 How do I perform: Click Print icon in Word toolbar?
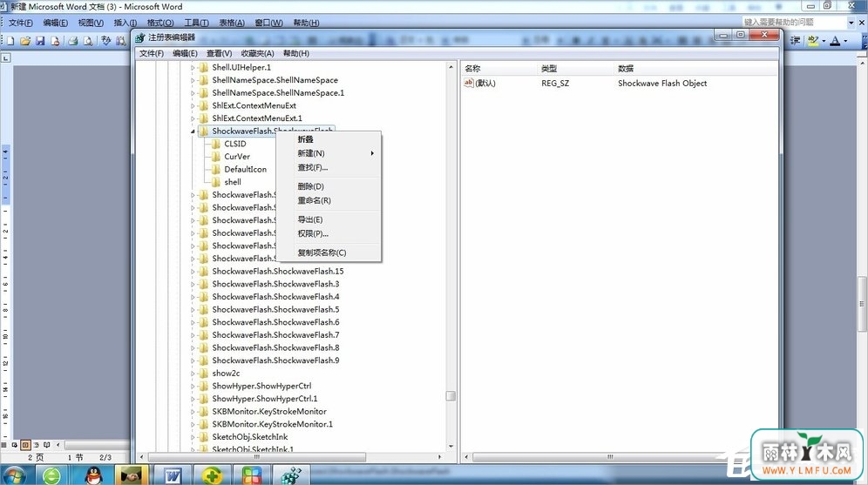(72, 40)
